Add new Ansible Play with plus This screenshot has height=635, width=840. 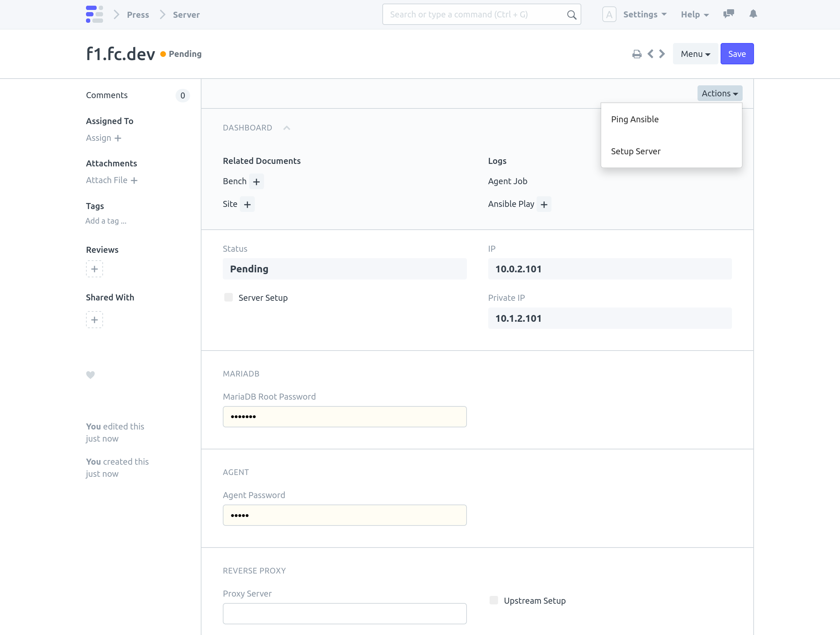[x=544, y=204]
